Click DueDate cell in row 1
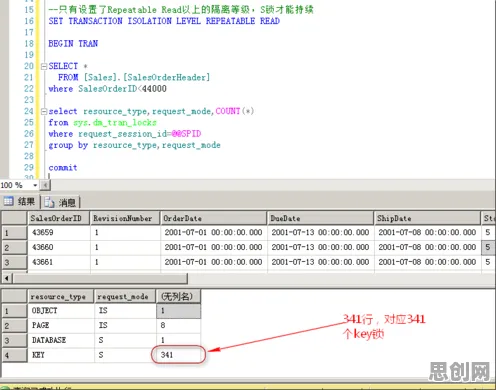 (x=320, y=232)
